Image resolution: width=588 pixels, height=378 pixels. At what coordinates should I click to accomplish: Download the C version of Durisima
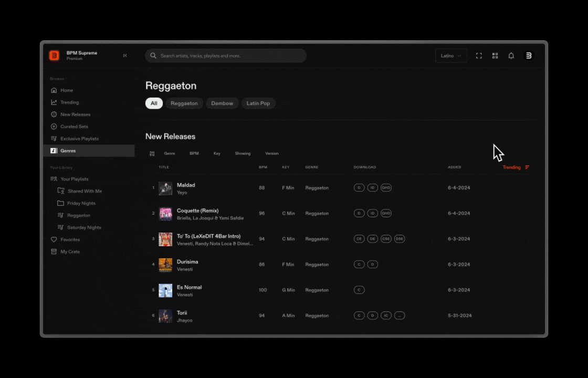pos(359,265)
